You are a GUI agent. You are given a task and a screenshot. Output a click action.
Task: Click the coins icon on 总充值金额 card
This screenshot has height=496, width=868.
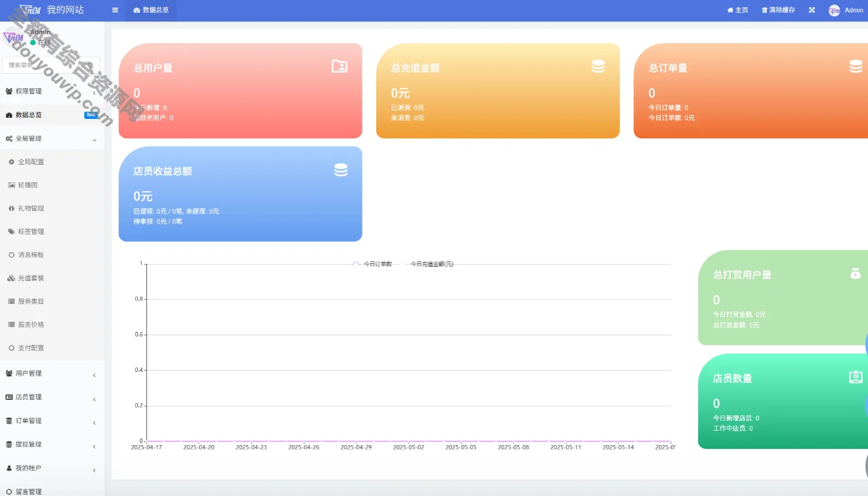[598, 66]
